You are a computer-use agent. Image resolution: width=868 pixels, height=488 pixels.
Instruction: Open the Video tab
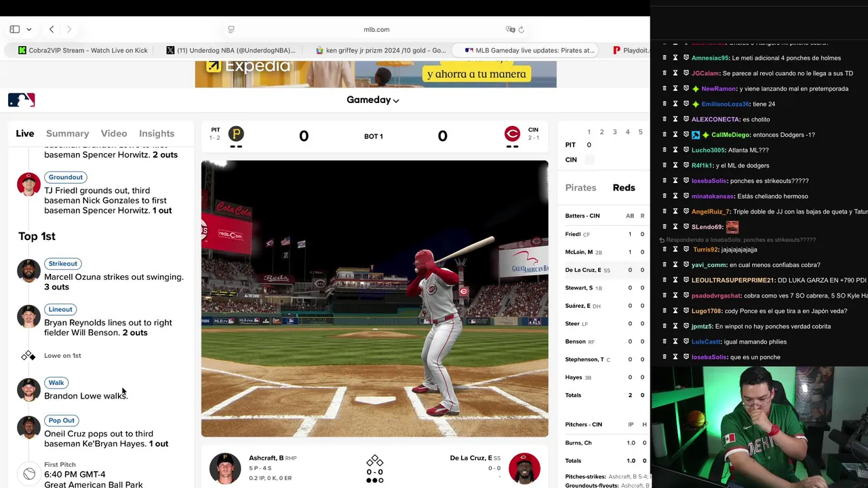click(114, 134)
